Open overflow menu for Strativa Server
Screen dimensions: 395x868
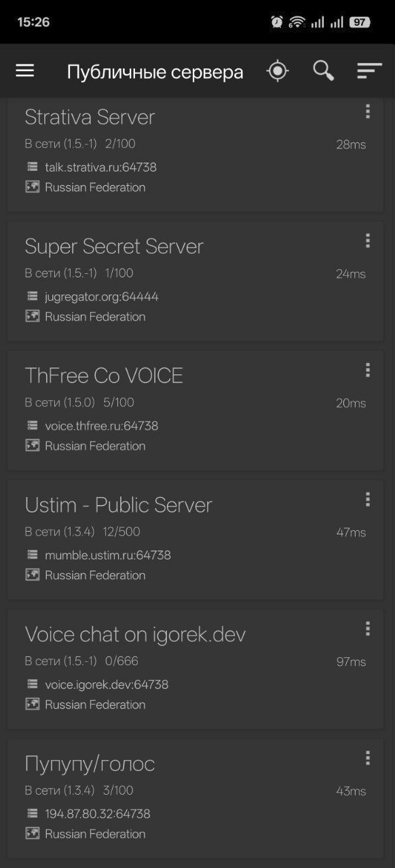(367, 111)
